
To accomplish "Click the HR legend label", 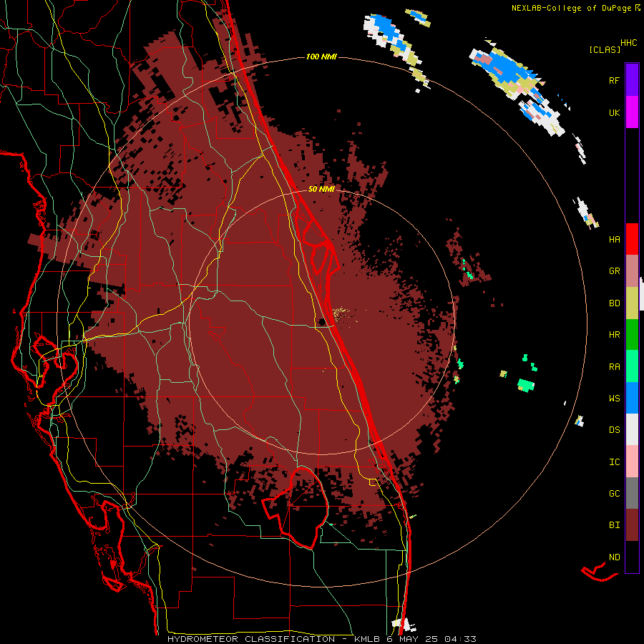I will click(x=614, y=335).
